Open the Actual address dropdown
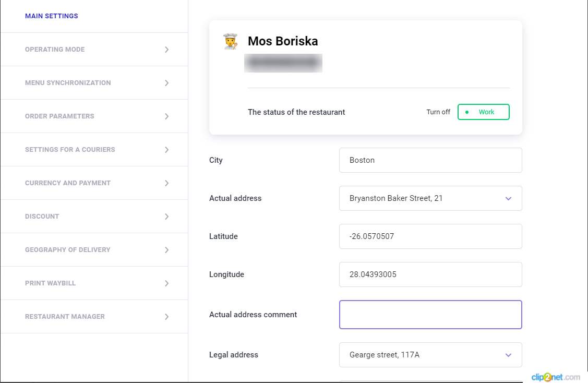This screenshot has width=588, height=383. (x=430, y=198)
